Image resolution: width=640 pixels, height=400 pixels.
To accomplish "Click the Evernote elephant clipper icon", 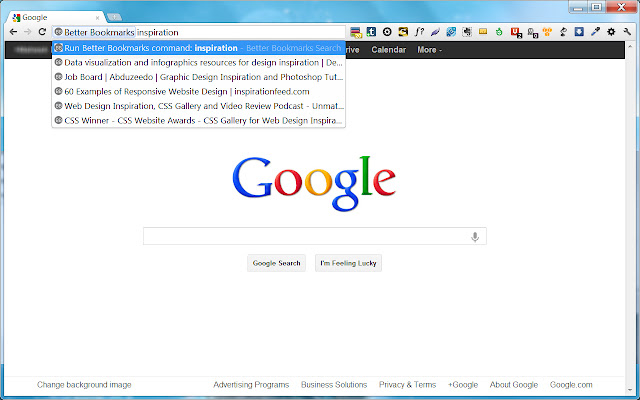I will coord(467,31).
